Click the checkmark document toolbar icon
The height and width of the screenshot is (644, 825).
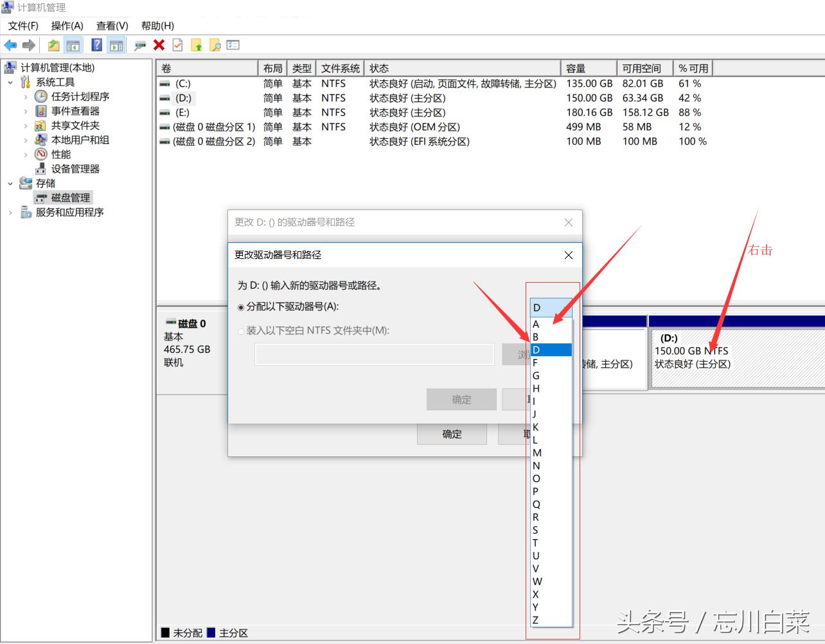pyautogui.click(x=177, y=45)
